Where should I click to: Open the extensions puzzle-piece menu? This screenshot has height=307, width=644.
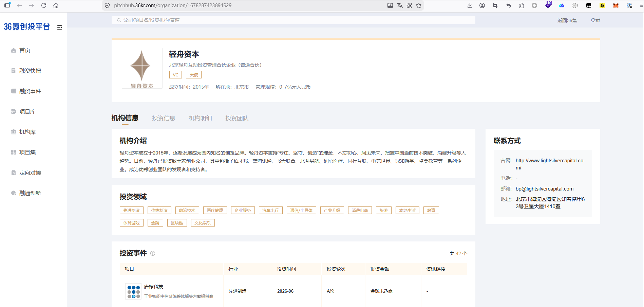522,5
